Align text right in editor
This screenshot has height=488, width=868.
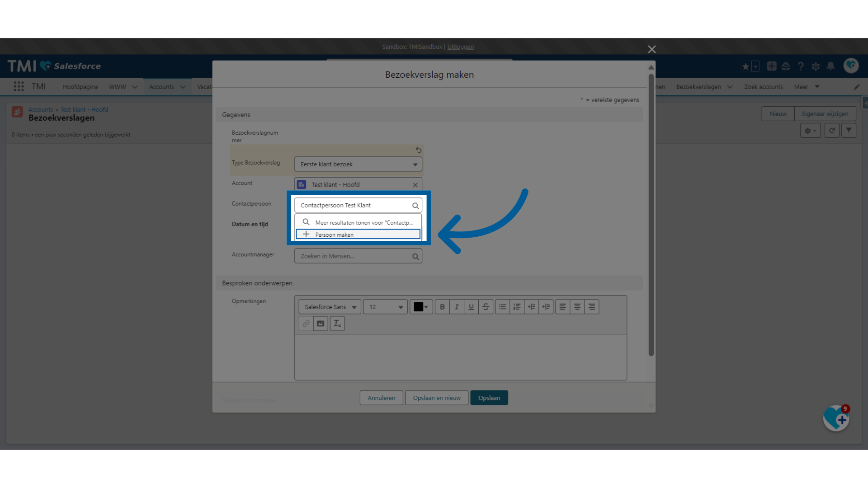[591, 307]
